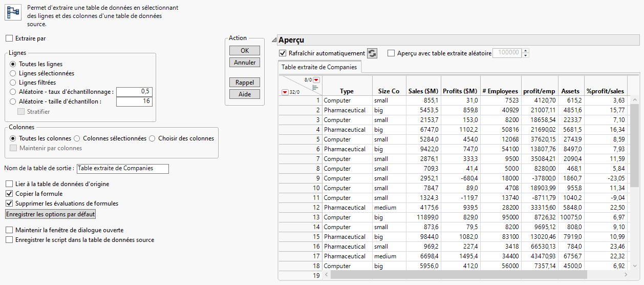Open the columns red triangle menu

[x=316, y=79]
